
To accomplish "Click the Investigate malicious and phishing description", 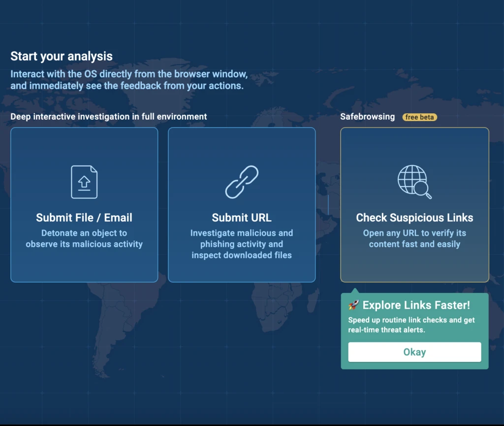I will (x=242, y=244).
